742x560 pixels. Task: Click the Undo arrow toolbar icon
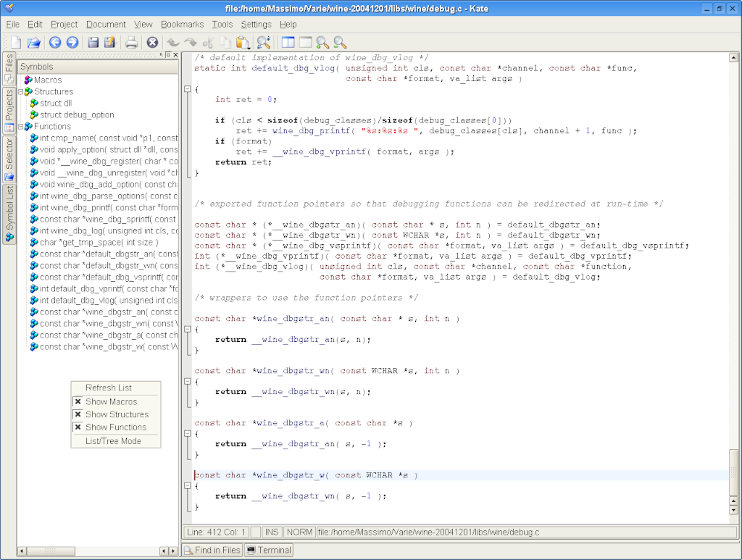172,41
